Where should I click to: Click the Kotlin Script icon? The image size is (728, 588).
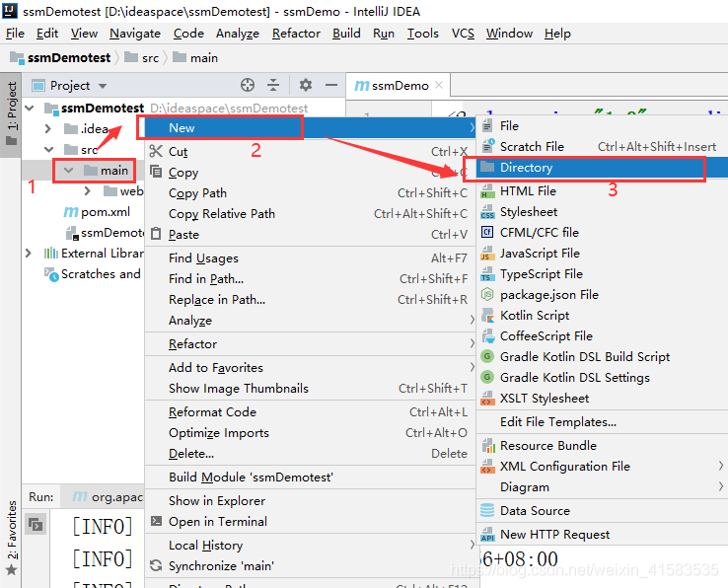click(487, 316)
